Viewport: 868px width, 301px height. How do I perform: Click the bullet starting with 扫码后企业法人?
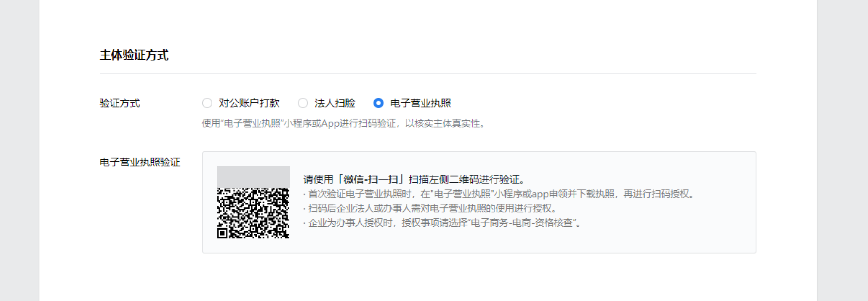[430, 208]
